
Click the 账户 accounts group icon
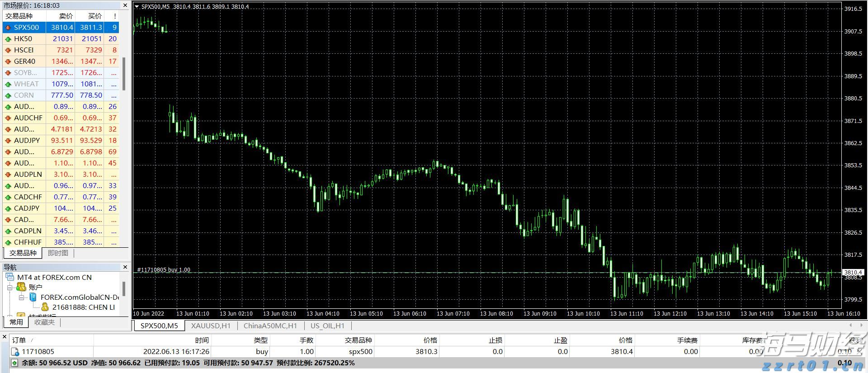coord(21,287)
